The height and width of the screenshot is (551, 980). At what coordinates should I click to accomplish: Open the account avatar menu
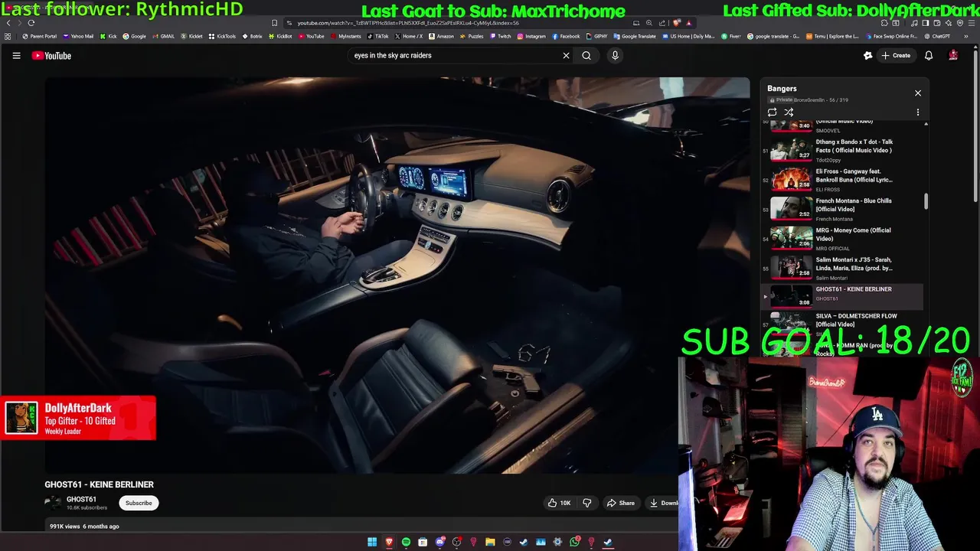(953, 55)
